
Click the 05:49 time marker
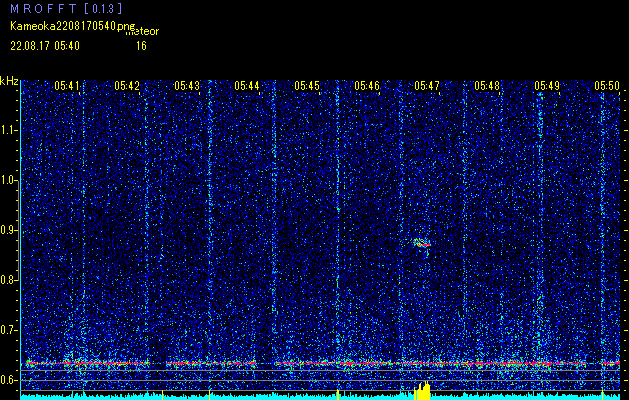(547, 85)
